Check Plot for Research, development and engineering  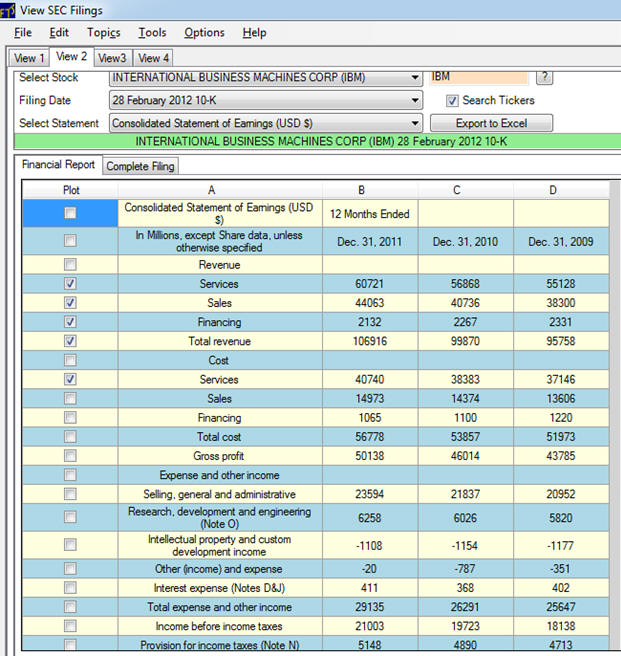tap(70, 517)
